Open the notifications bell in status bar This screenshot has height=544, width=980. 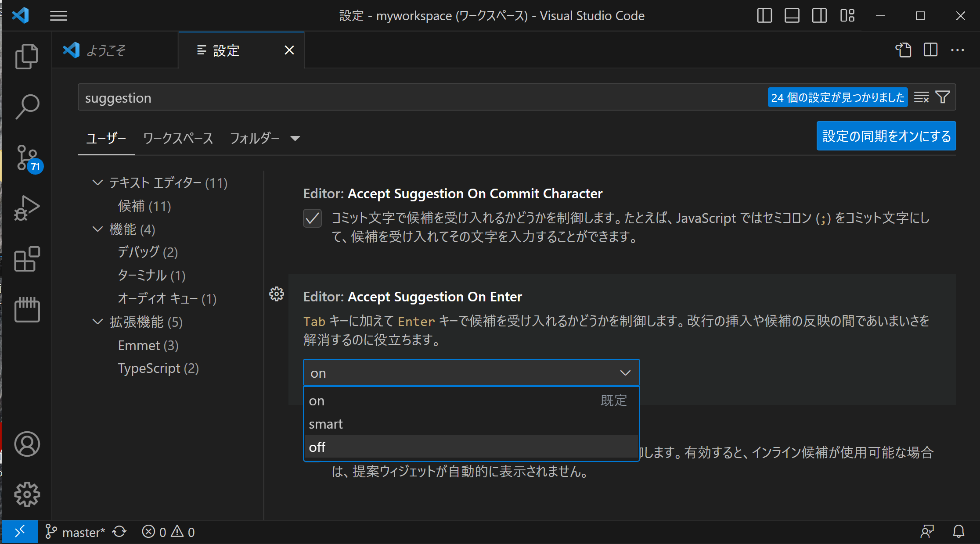coord(958,532)
